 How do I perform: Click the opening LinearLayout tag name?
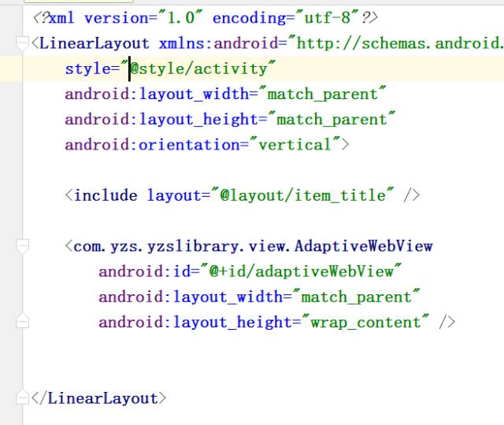[94, 43]
